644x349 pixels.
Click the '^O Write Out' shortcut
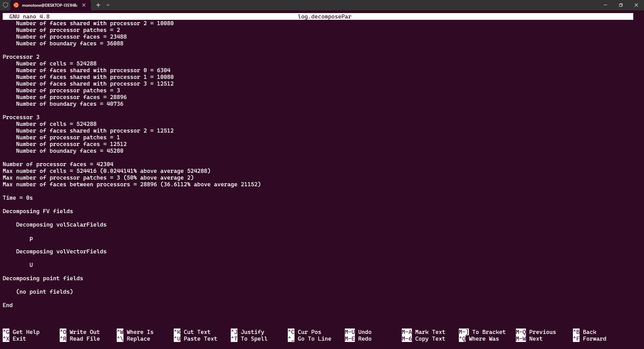pyautogui.click(x=80, y=332)
